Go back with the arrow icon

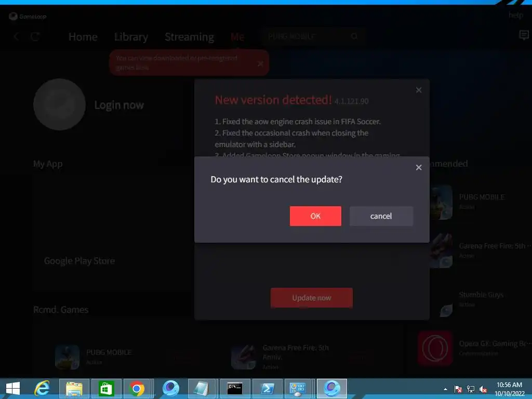(x=16, y=36)
